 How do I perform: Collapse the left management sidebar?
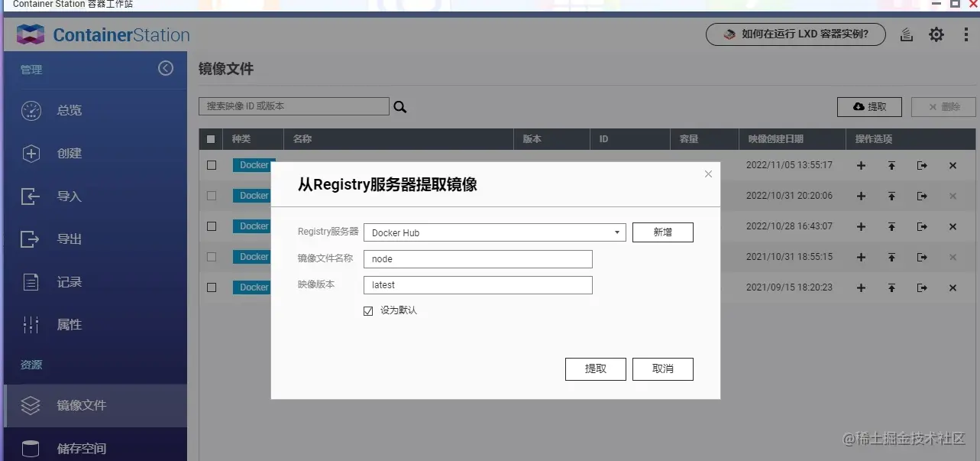166,68
